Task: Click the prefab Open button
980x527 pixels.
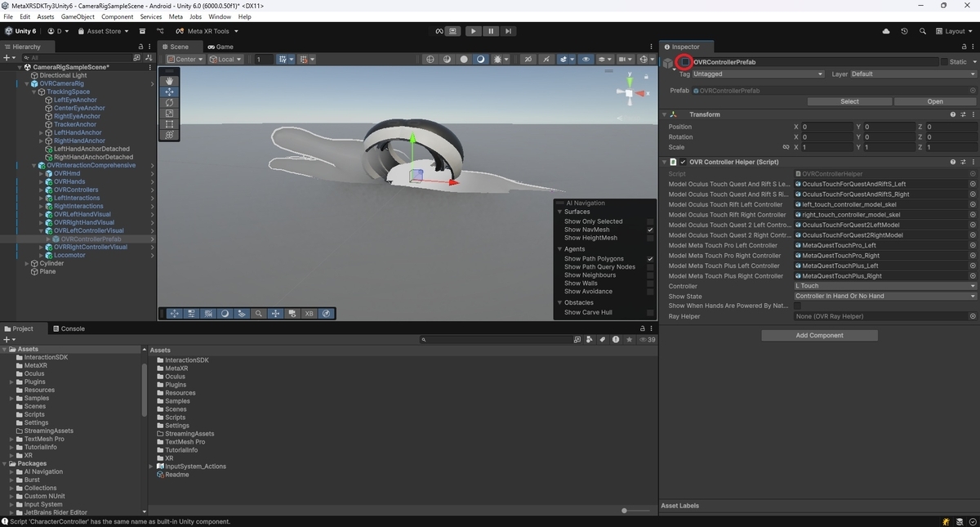Action: click(x=935, y=101)
